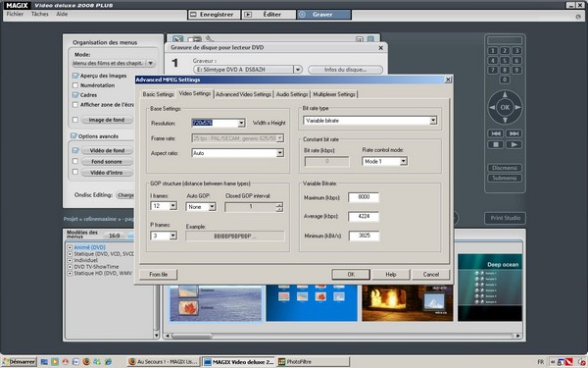Expand the Animé (DVD) tree node
This screenshot has height=368, width=588.
[x=70, y=247]
